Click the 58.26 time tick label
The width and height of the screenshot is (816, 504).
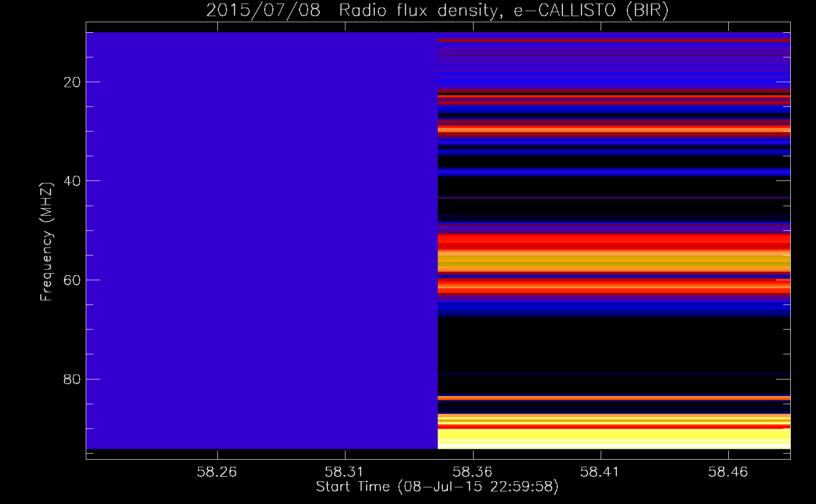[x=217, y=472]
